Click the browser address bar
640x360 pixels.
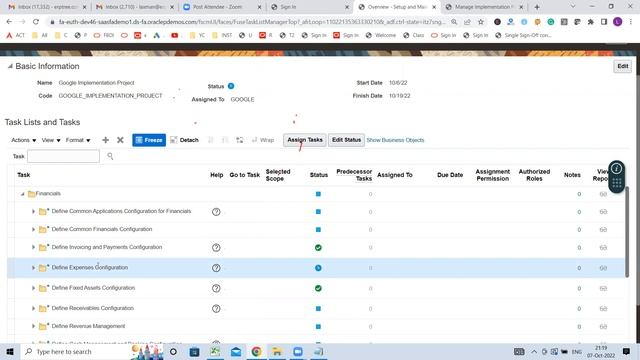click(x=251, y=22)
